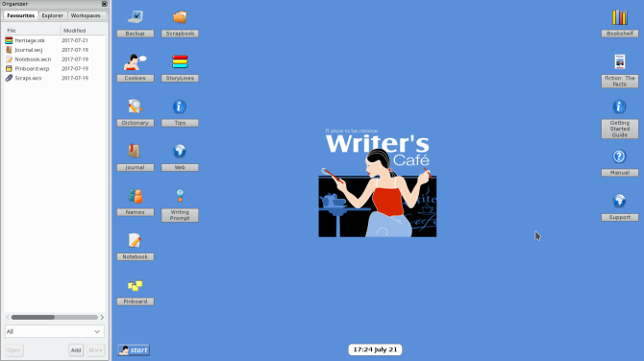The image size is (644, 361).
Task: Click the Heritage.stk 2017-07-21 date
Action: [75, 40]
